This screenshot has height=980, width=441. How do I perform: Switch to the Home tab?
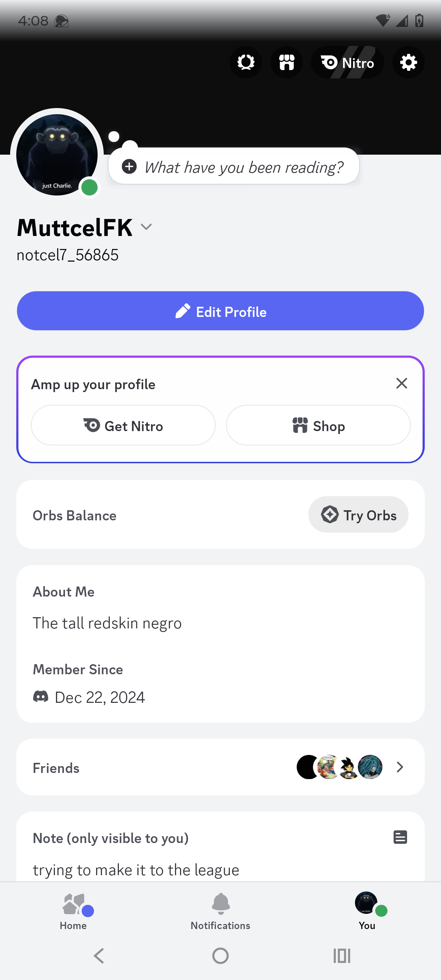click(x=73, y=911)
